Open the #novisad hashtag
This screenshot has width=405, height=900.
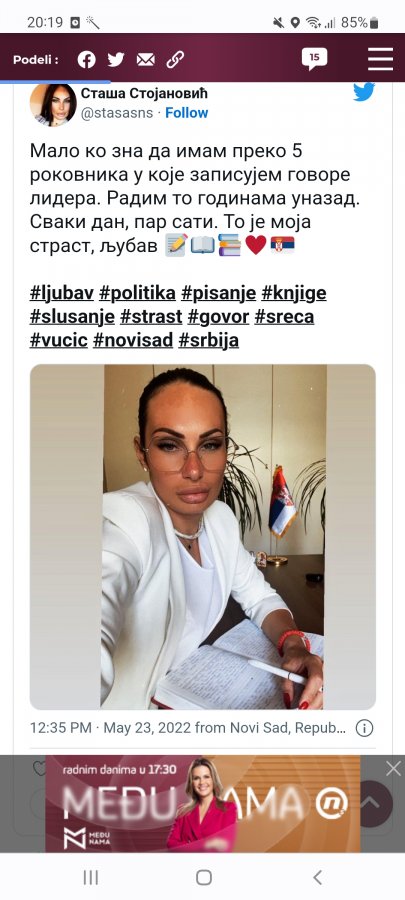tap(133, 340)
